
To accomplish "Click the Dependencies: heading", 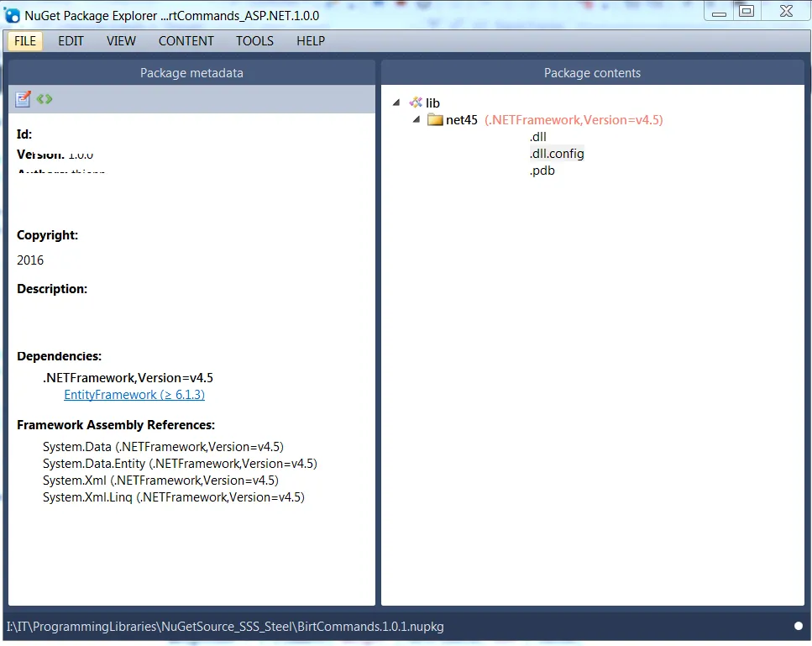I will 59,356.
